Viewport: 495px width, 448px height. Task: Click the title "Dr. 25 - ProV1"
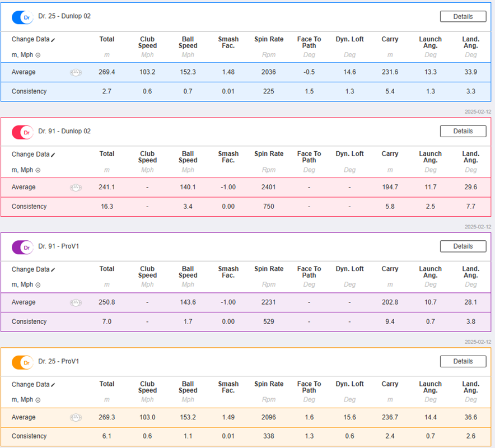click(58, 361)
